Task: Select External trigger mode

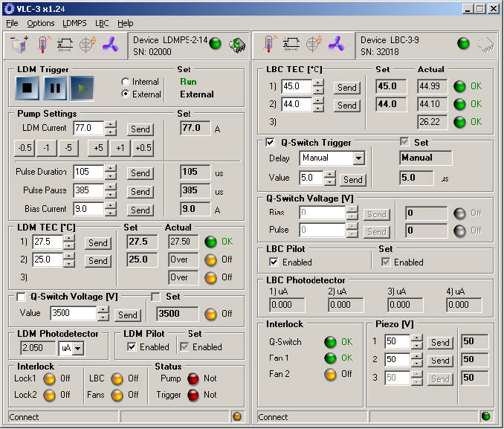Action: click(126, 94)
